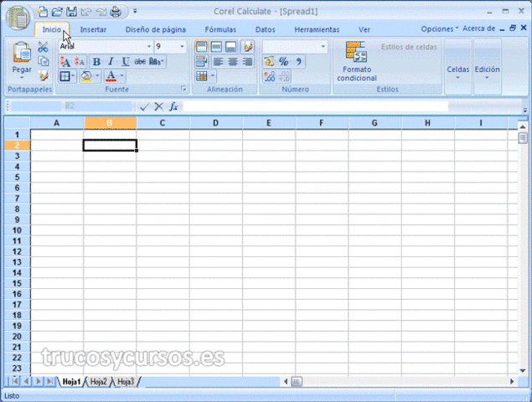Open the number format combo box
This screenshot has height=402, width=532.
click(x=295, y=46)
